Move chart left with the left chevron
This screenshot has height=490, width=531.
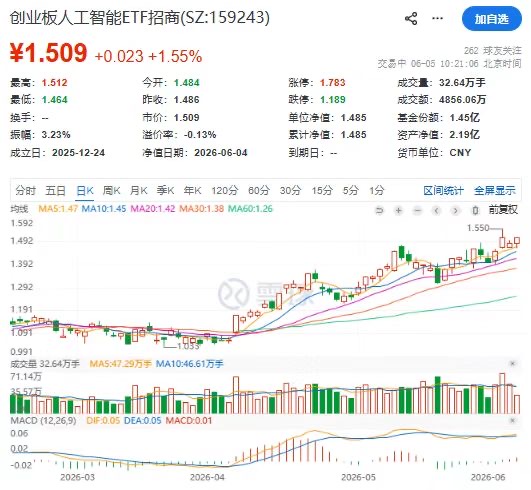(437, 211)
